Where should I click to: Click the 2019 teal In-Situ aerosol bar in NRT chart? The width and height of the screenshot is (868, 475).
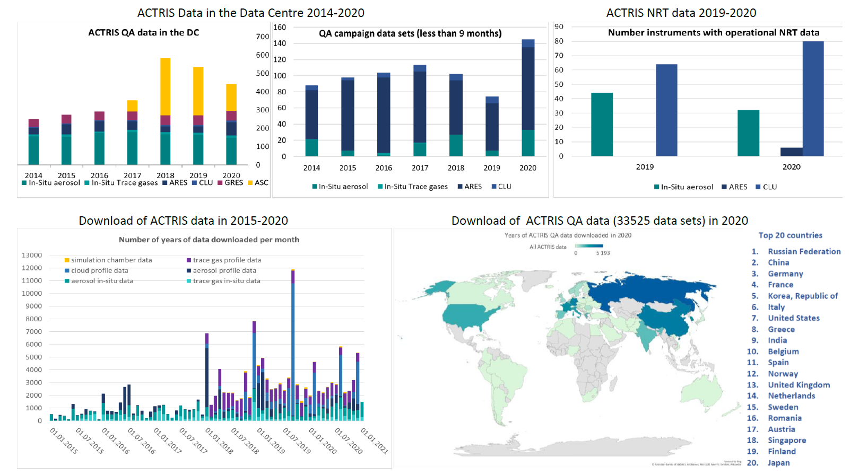602,125
